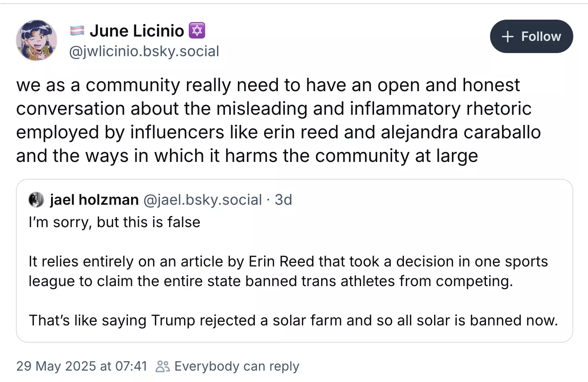Open jael holzman's profile name link
Image resolution: width=588 pixels, height=382 pixels.
coord(94,200)
